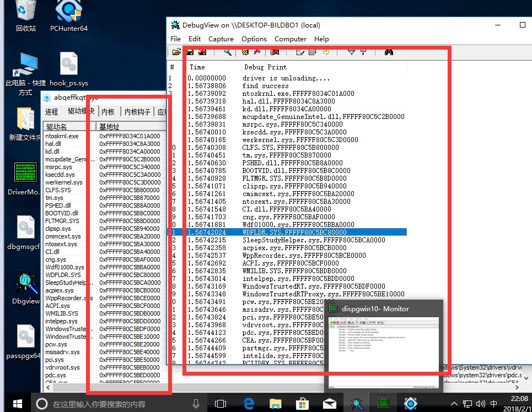Toggle the Capture magnifier icon in DebugView
The width and height of the screenshot is (532, 412).
227,52
